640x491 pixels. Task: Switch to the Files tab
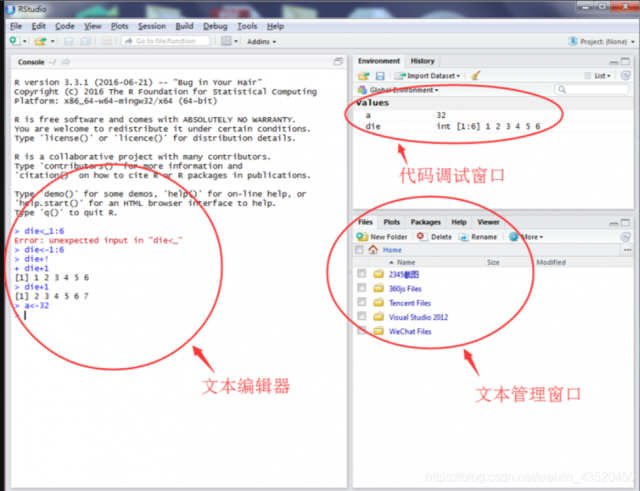(x=365, y=222)
